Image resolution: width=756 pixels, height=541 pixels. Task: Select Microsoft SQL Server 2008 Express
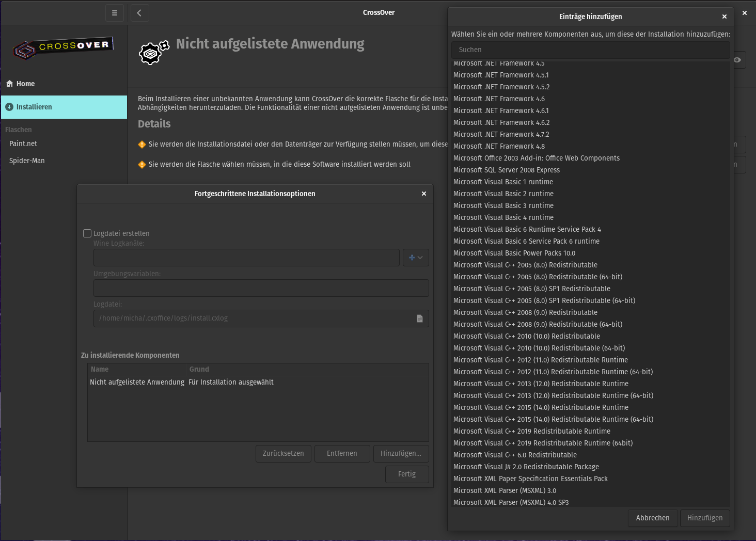pos(591,170)
